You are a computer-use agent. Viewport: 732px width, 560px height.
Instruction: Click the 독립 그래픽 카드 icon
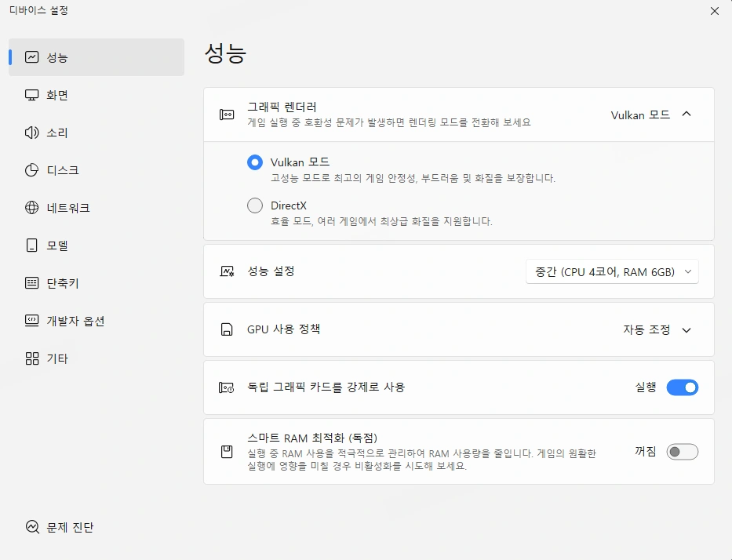227,387
